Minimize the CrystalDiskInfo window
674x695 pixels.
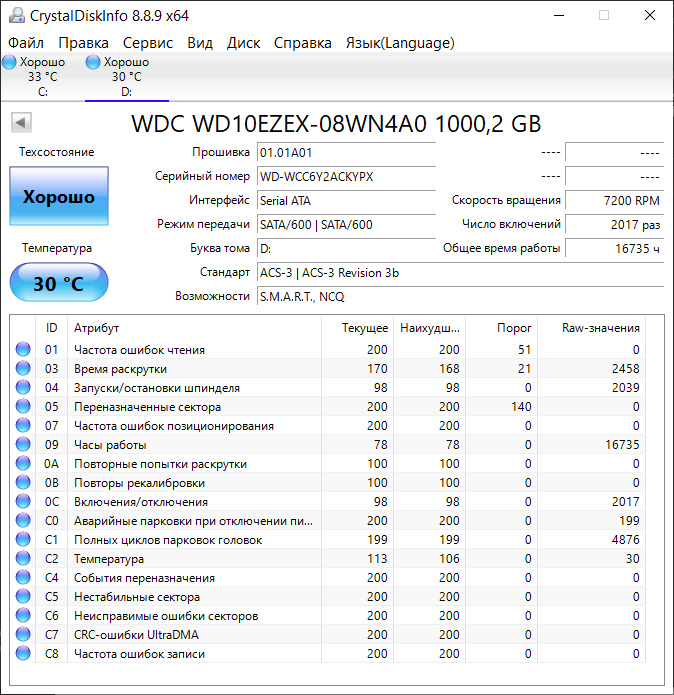click(x=559, y=16)
